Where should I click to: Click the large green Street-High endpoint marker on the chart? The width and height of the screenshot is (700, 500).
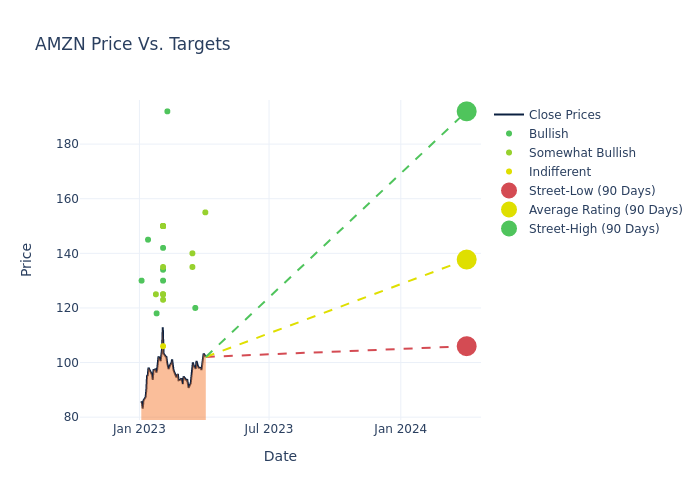(466, 111)
